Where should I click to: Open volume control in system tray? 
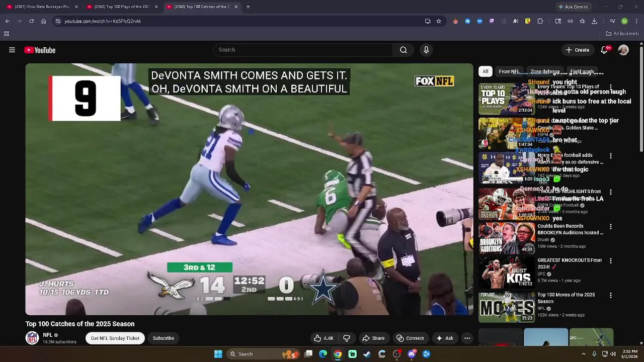tap(613, 354)
